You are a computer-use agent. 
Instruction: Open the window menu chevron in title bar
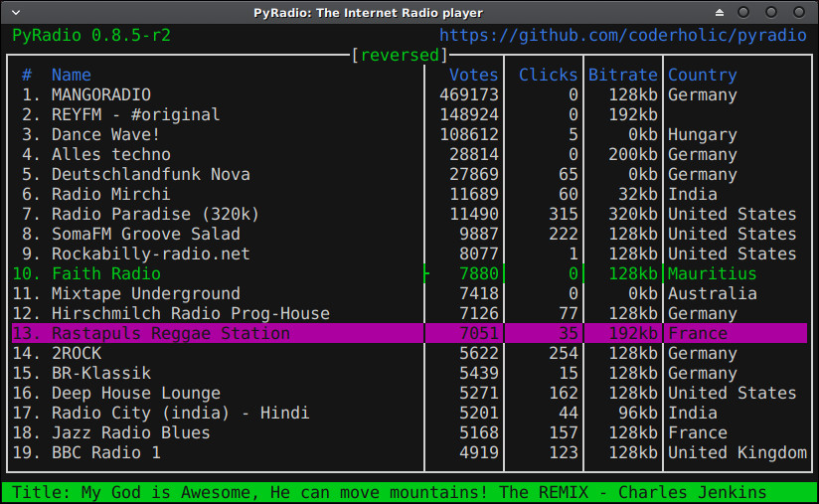(16, 12)
